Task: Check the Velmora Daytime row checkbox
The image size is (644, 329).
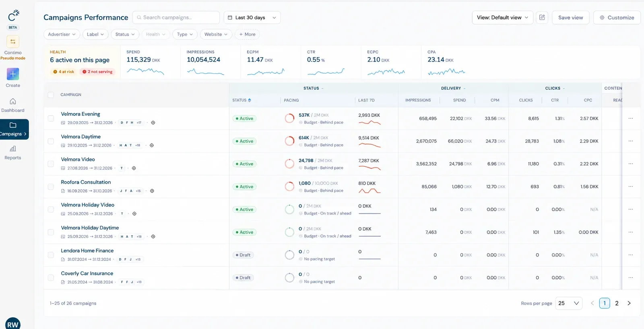Action: 51,141
